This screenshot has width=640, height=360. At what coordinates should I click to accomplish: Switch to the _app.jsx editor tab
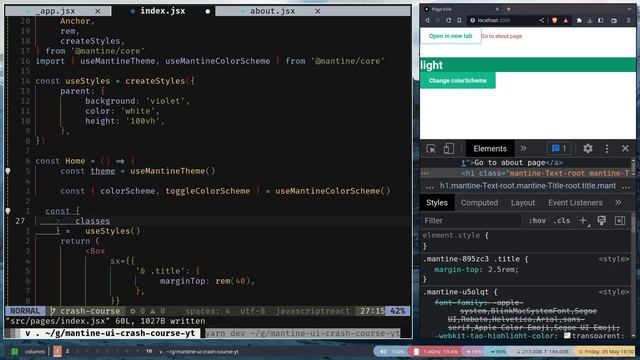[58, 11]
